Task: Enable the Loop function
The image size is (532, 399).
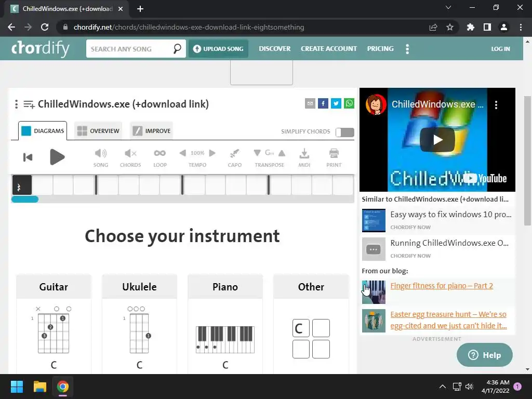Action: pyautogui.click(x=160, y=153)
